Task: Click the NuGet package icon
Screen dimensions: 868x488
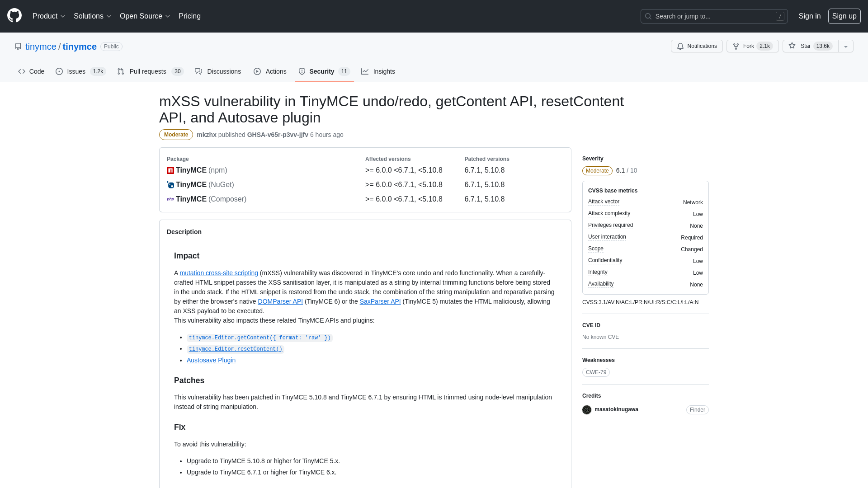Action: 170,185
